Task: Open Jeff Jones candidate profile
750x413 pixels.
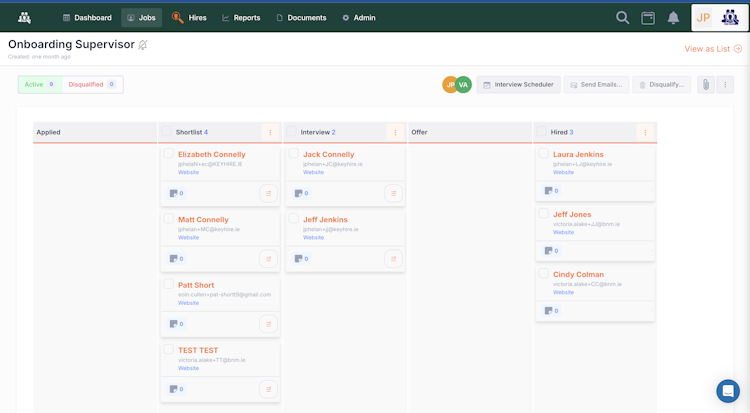Action: [x=572, y=214]
